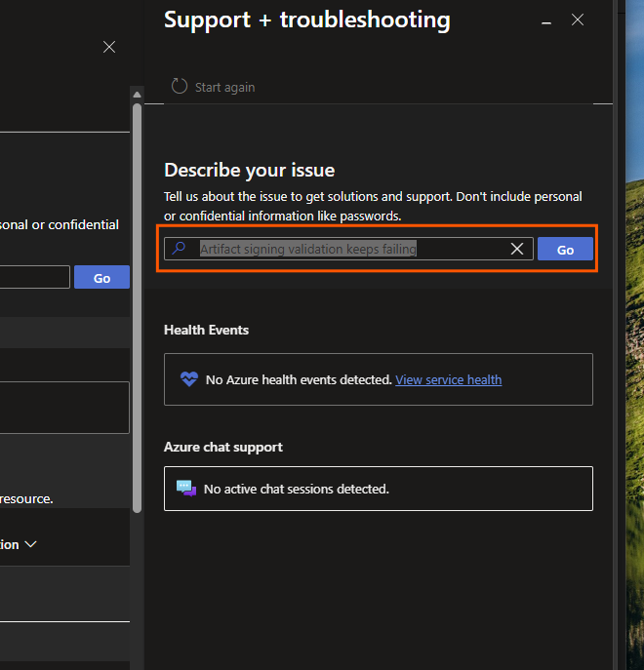The height and width of the screenshot is (670, 644).
Task: Click the magnifier icon in the issue search box
Action: click(179, 248)
